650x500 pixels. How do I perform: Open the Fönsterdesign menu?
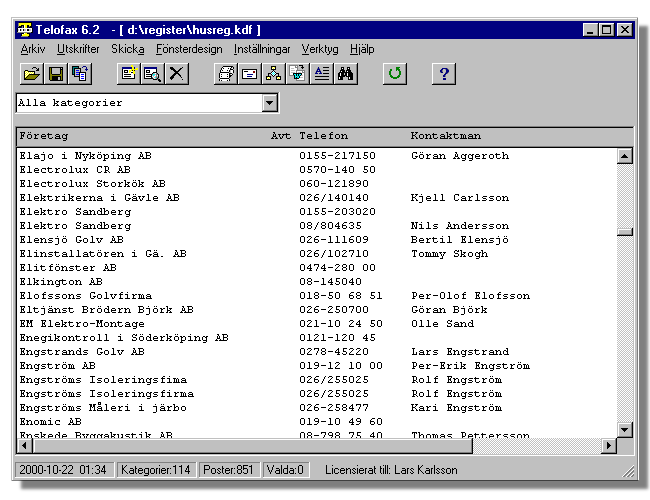189,48
